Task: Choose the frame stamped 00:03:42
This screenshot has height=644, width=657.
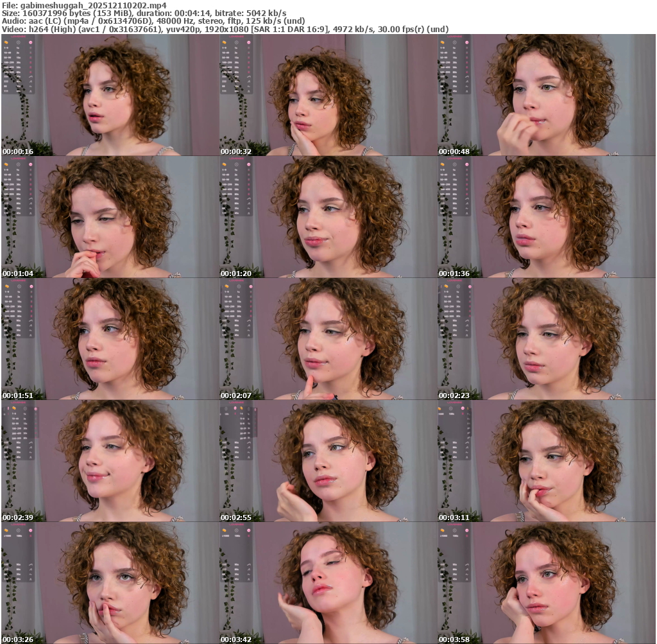Action: coord(328,583)
